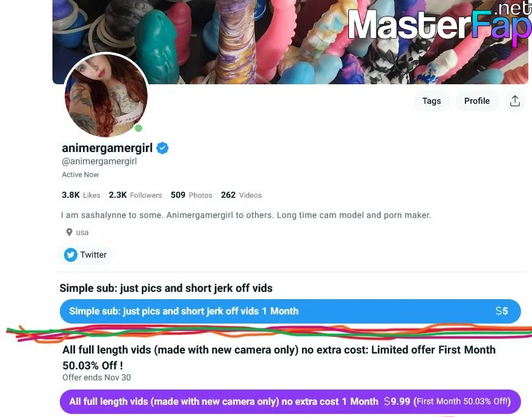532x417 pixels.
Task: Select the blue Simple sub 1 Month button
Action: (290, 311)
